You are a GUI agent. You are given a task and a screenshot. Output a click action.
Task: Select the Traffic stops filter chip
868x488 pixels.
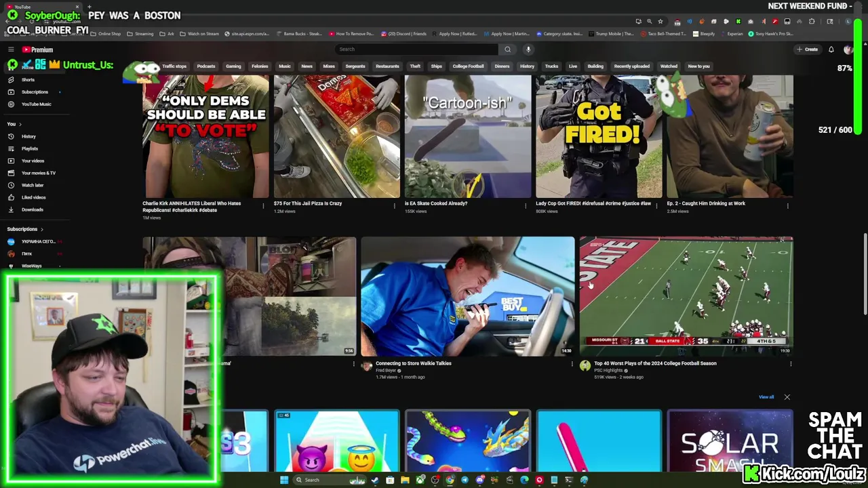[174, 66]
